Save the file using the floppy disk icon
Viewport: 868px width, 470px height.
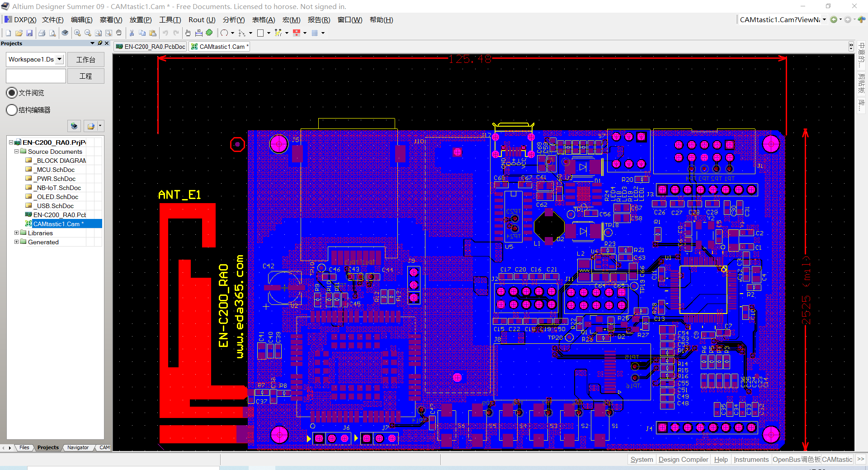(29, 33)
